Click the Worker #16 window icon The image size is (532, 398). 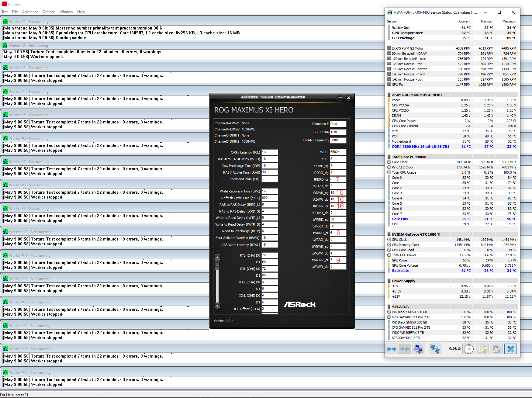5,372
